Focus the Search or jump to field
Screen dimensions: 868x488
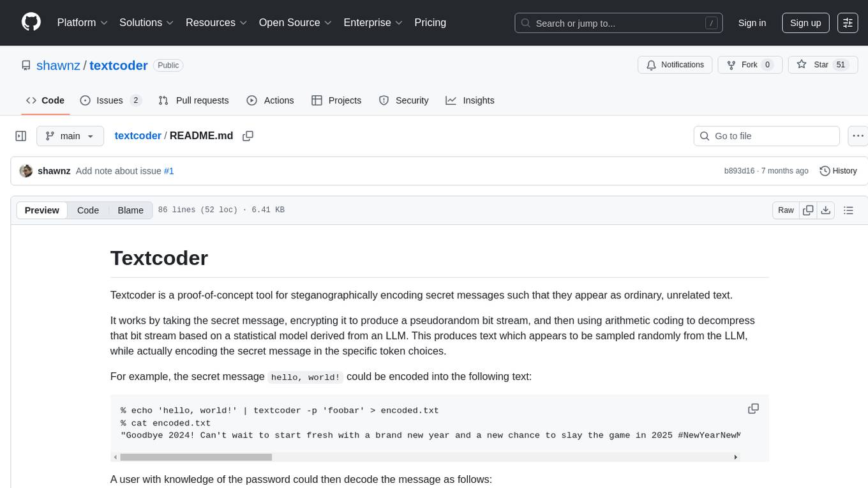pos(618,23)
